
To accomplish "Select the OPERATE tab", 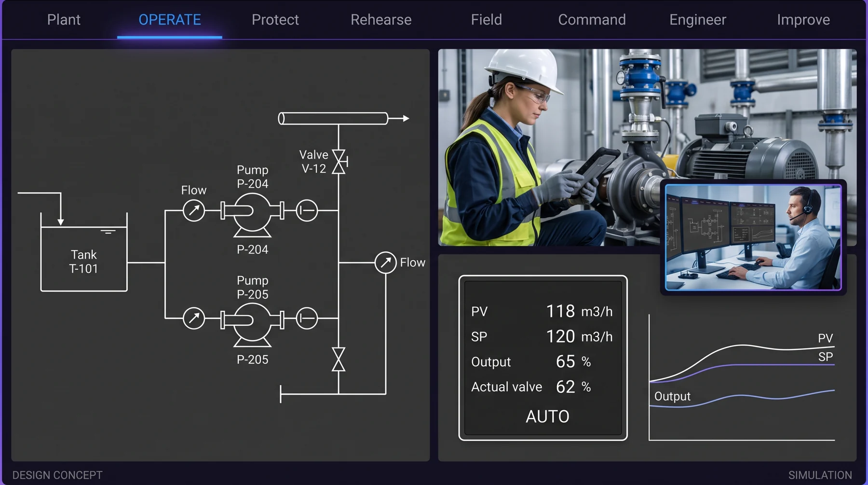I will tap(170, 20).
